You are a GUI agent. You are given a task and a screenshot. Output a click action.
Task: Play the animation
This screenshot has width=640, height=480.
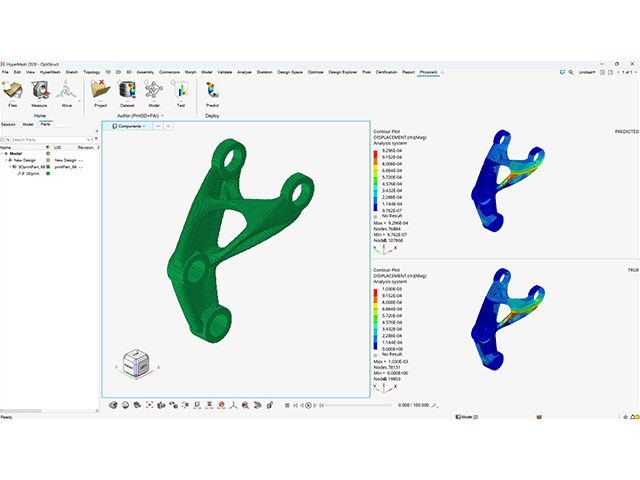pos(309,405)
